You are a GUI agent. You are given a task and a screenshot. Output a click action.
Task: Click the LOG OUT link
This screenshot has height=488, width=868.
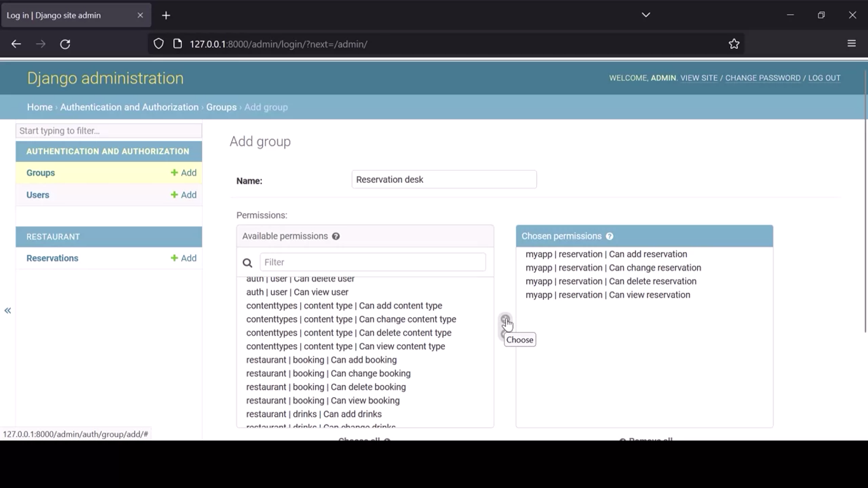click(x=824, y=78)
